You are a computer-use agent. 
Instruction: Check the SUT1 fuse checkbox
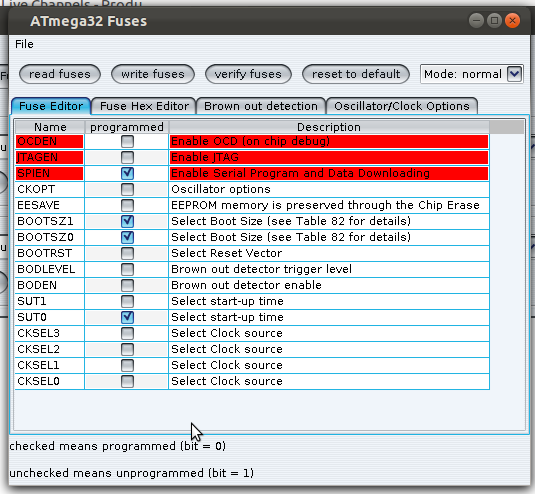tap(127, 301)
